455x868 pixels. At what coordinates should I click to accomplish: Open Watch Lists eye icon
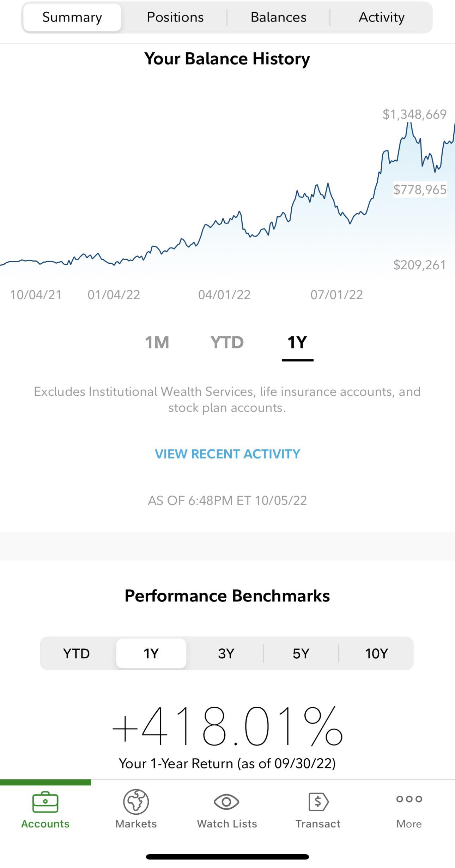coord(226,802)
